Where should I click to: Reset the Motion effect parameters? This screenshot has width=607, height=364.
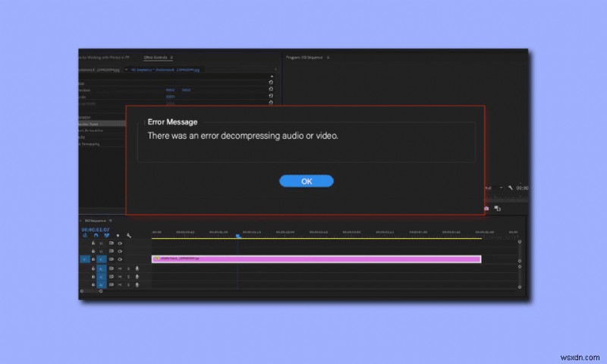(271, 82)
